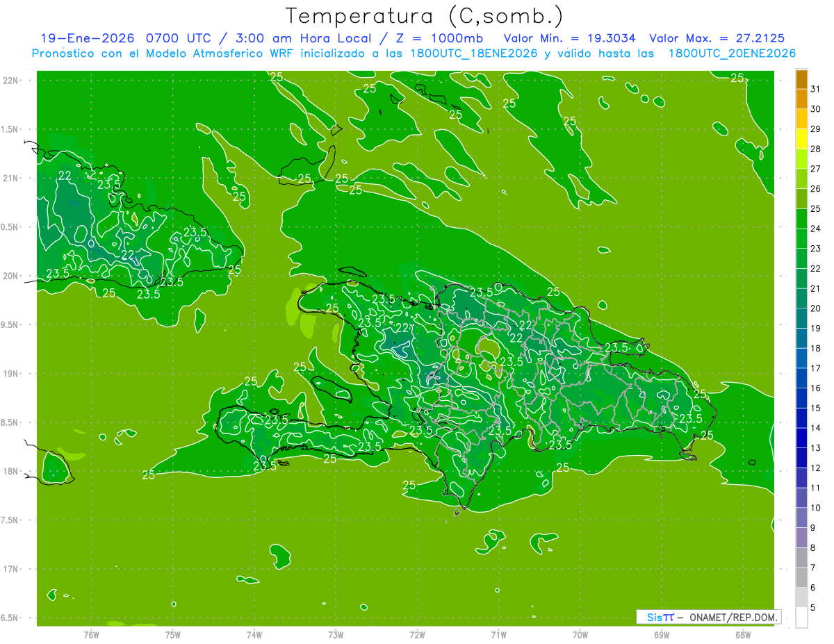Click the '68W' longitude axis label
834x644 pixels.
pos(743,634)
